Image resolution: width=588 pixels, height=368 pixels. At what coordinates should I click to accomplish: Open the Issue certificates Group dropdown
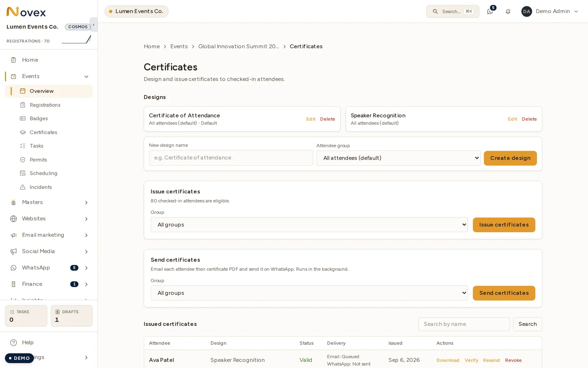coord(309,225)
